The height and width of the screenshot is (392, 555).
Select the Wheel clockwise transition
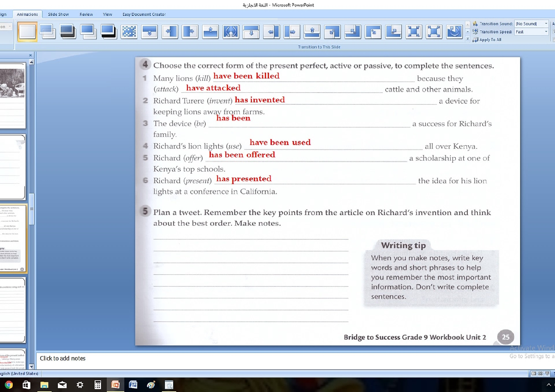454,32
